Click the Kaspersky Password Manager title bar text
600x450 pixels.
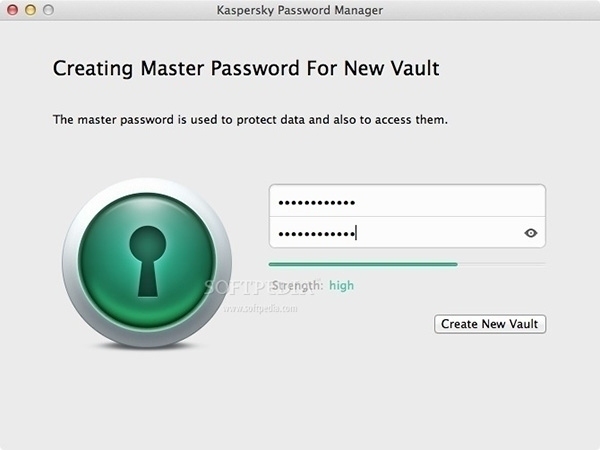(300, 10)
